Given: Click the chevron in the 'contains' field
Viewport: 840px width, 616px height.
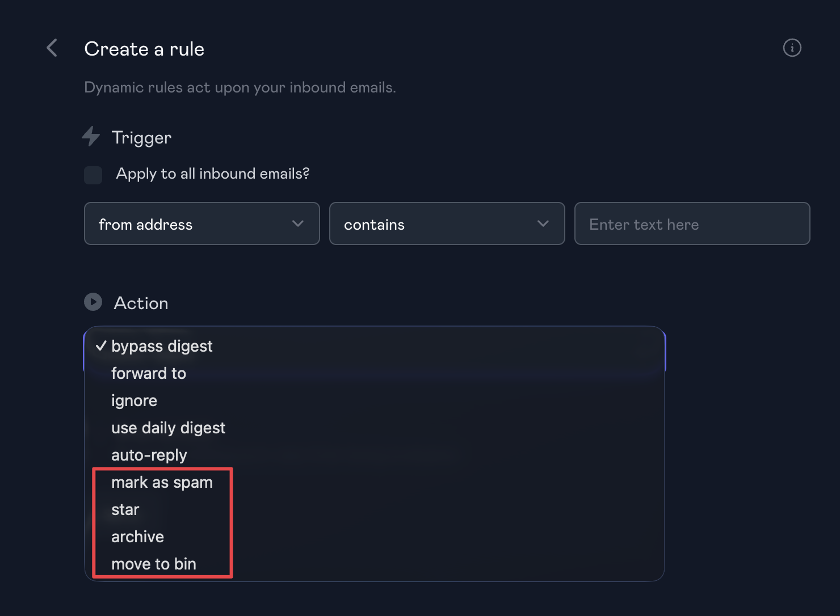Looking at the screenshot, I should (543, 224).
